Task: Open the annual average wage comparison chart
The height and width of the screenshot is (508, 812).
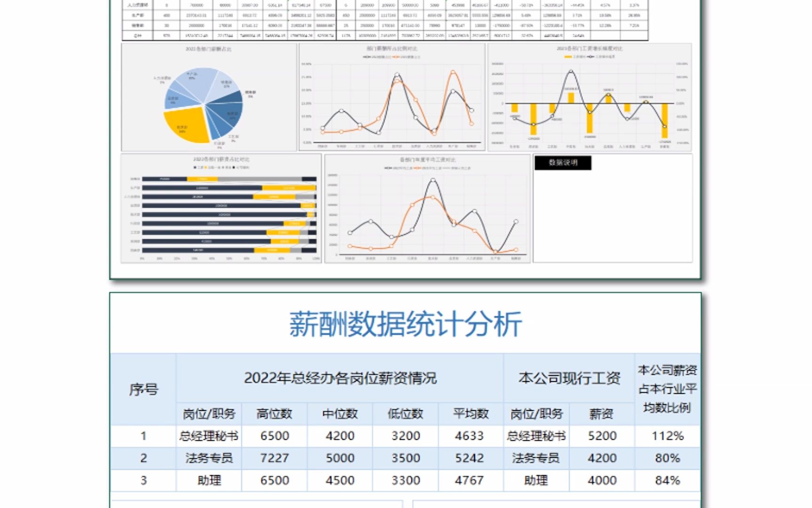Action: [x=427, y=208]
